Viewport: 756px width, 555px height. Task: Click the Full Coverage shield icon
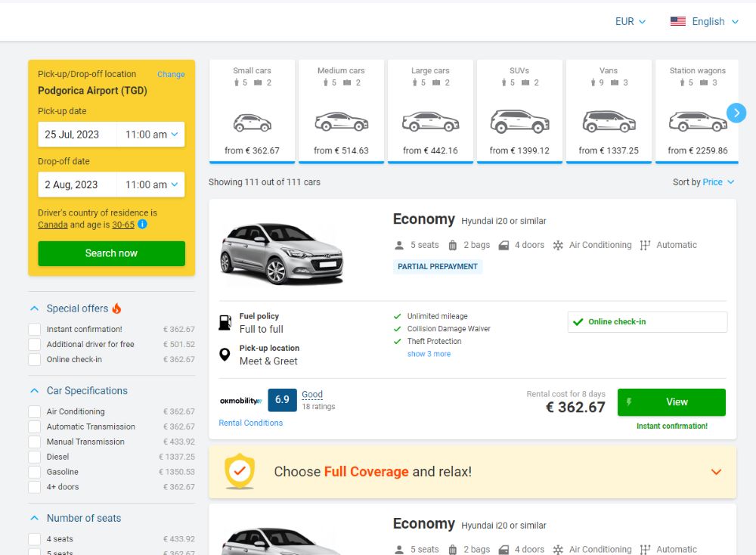(x=240, y=472)
